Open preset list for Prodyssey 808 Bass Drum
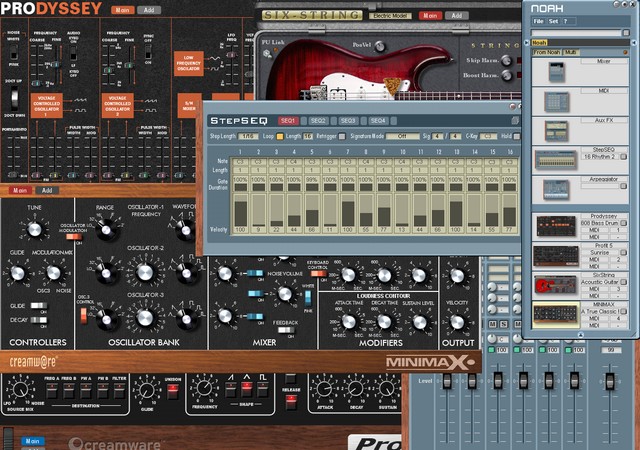 (624, 223)
